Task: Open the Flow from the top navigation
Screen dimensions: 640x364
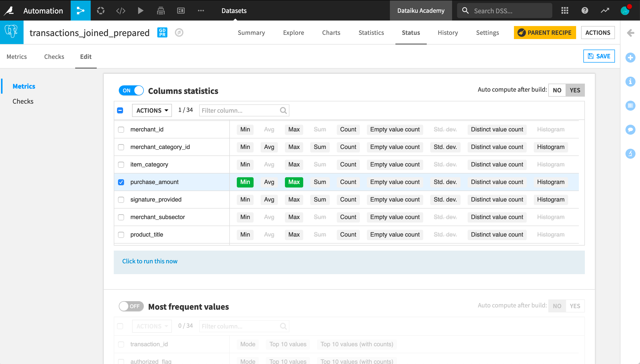Action: coord(80,11)
